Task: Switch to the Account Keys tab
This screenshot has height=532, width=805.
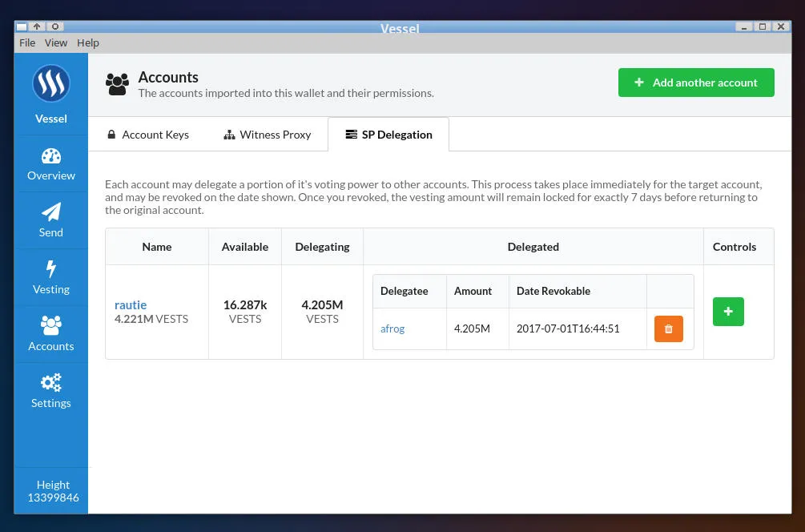Action: click(148, 135)
